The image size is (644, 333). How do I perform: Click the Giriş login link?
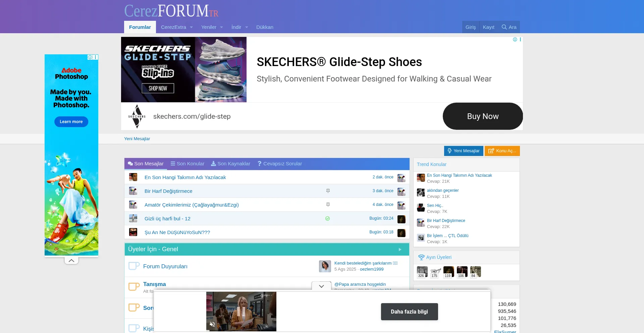[471, 27]
